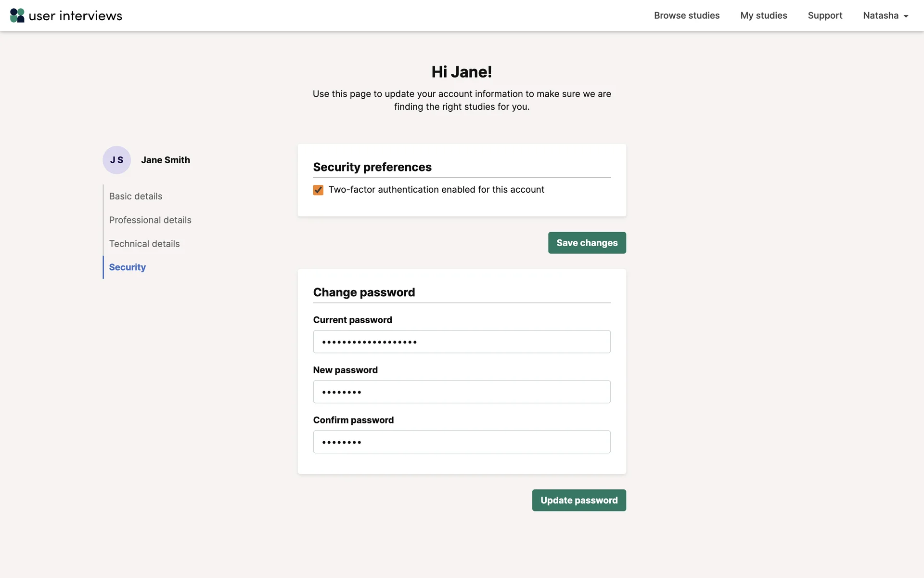Screen dimensions: 924x578
Task: Open Technical details in the sidebar
Action: [144, 244]
